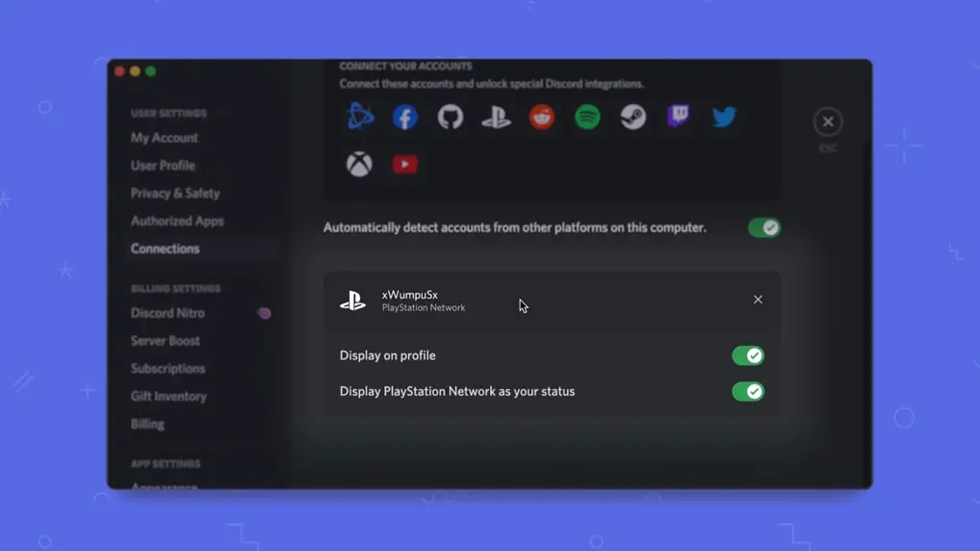Connect a Twitter account

(x=724, y=117)
